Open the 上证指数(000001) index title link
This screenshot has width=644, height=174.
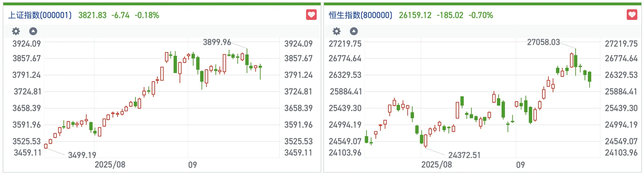[40, 15]
